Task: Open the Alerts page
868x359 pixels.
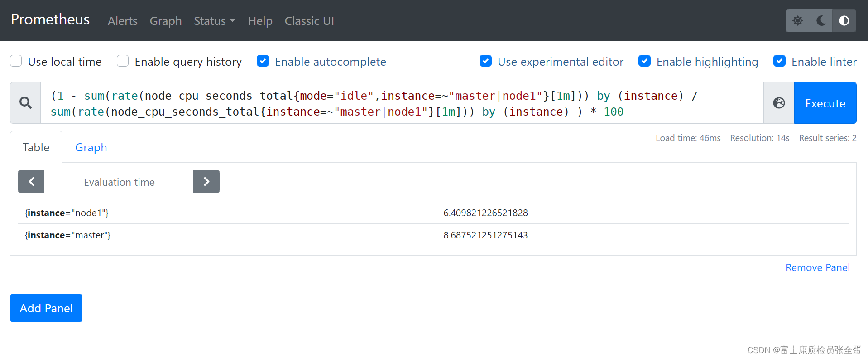Action: tap(123, 21)
